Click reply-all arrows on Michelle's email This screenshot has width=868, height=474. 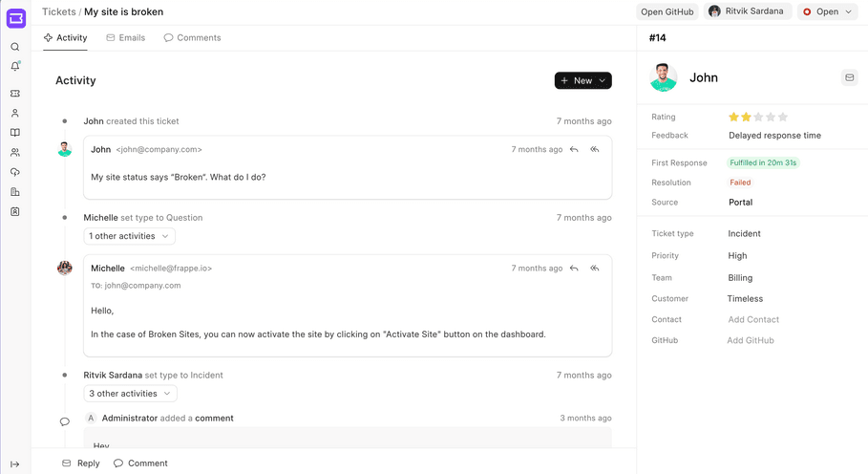tap(595, 268)
